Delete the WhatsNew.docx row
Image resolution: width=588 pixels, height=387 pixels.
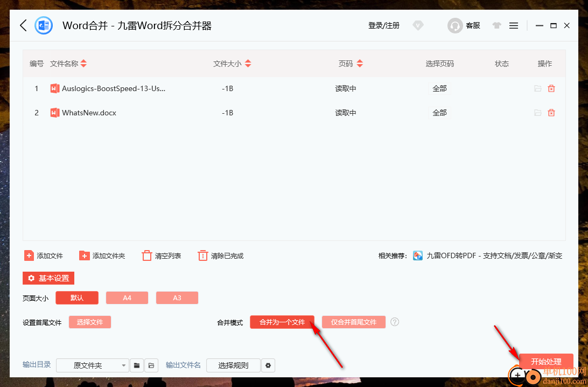point(551,113)
